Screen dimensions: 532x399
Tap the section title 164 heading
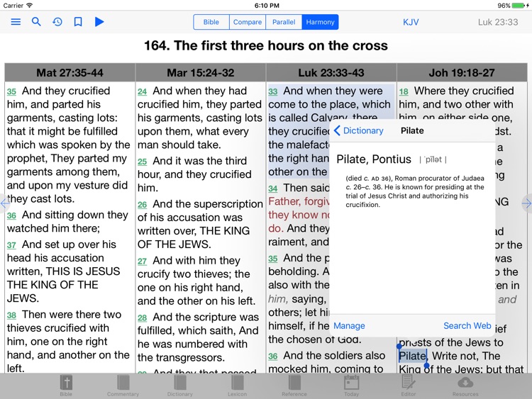point(266,45)
